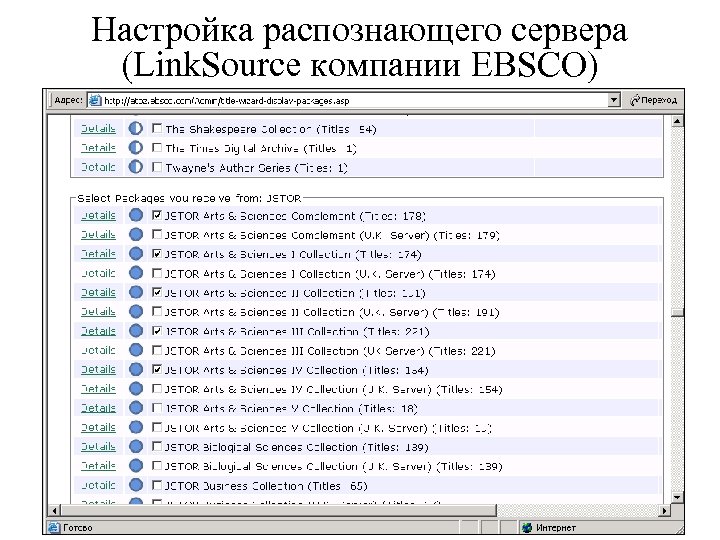The height and width of the screenshot is (540, 720).
Task: Check Twayne's Author Series checkbox
Action: pyautogui.click(x=157, y=167)
